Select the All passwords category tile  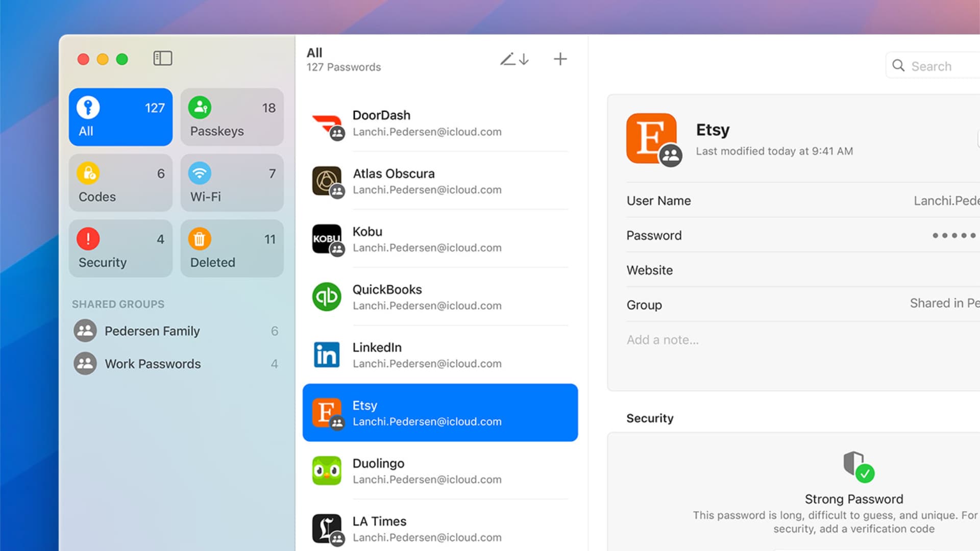point(120,117)
